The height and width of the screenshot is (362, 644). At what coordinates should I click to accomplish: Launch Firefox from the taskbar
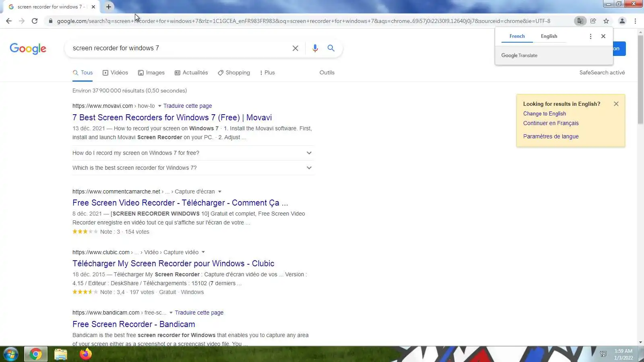(85, 354)
